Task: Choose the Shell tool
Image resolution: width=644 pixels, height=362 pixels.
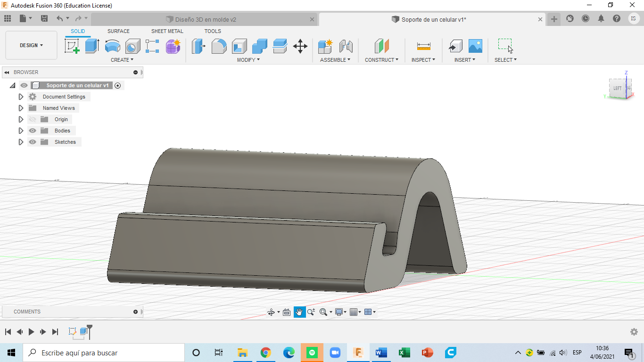Action: pos(239,46)
